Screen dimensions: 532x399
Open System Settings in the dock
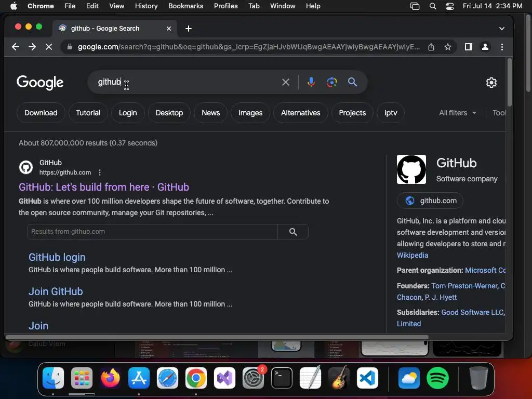(253, 378)
